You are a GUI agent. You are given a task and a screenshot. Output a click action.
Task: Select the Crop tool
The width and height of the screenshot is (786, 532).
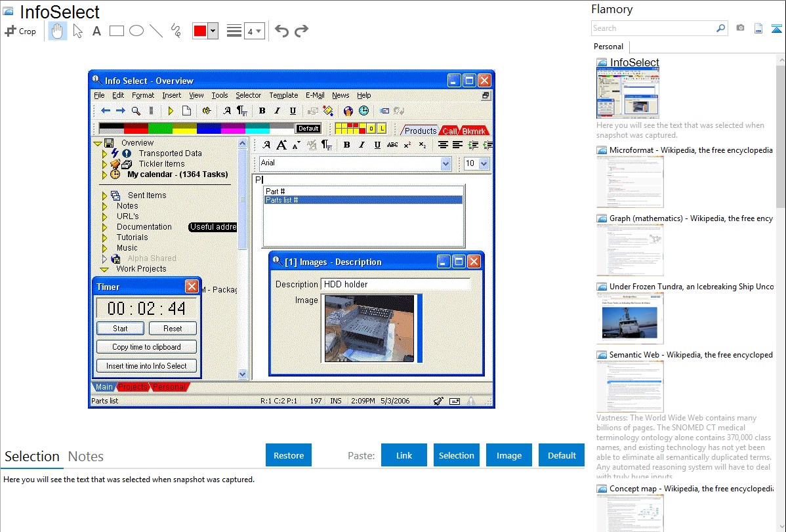pos(20,31)
